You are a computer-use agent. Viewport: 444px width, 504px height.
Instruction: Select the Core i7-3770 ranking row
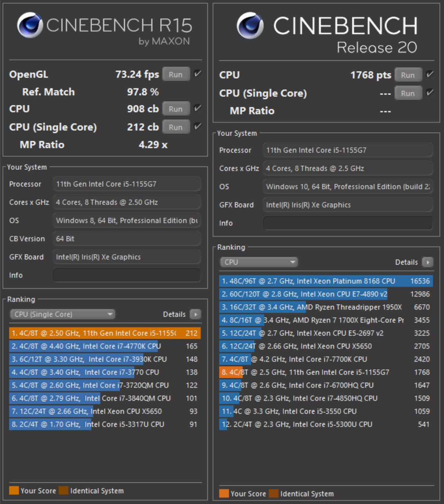point(105,372)
